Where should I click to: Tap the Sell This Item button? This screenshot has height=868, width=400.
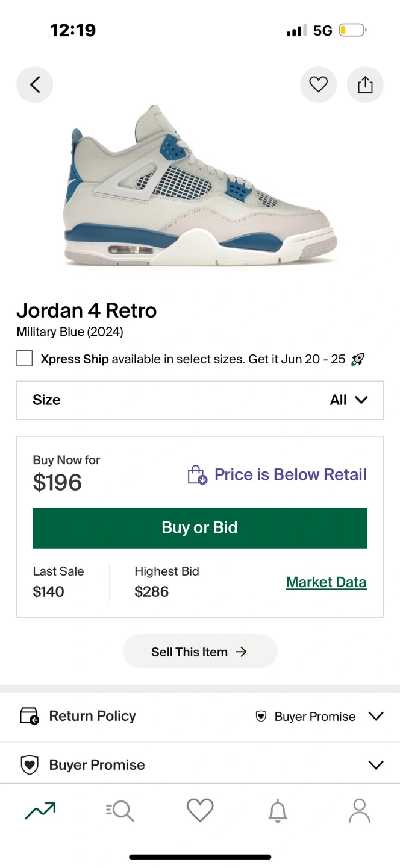200,652
